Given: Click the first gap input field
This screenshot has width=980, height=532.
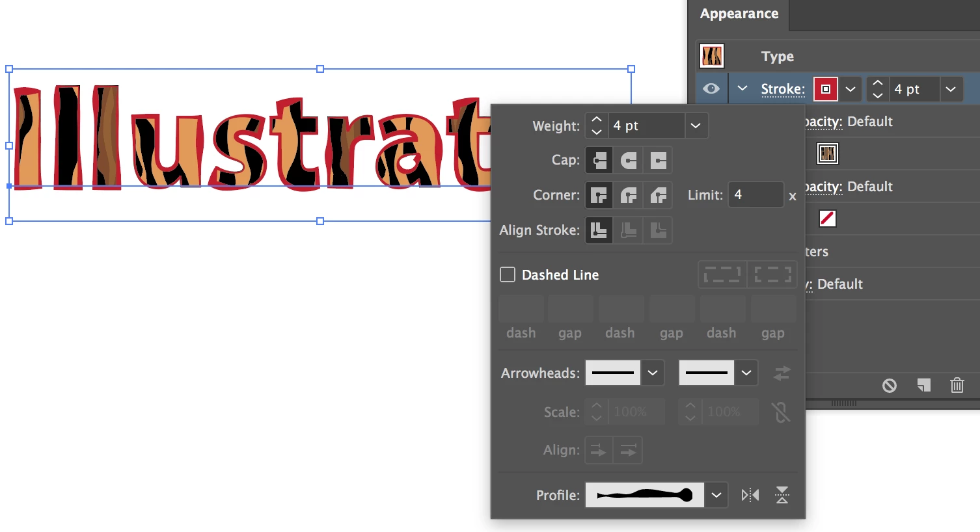Looking at the screenshot, I should (570, 309).
